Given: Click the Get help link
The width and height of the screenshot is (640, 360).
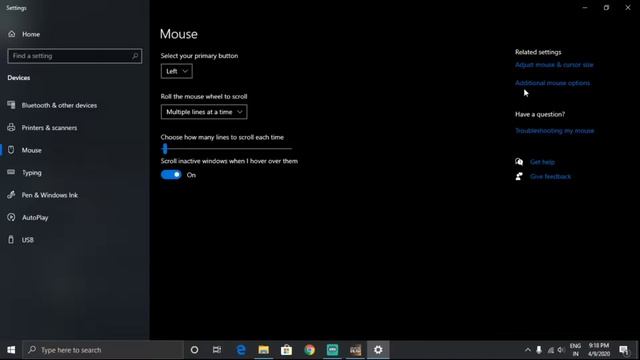Looking at the screenshot, I should 542,162.
